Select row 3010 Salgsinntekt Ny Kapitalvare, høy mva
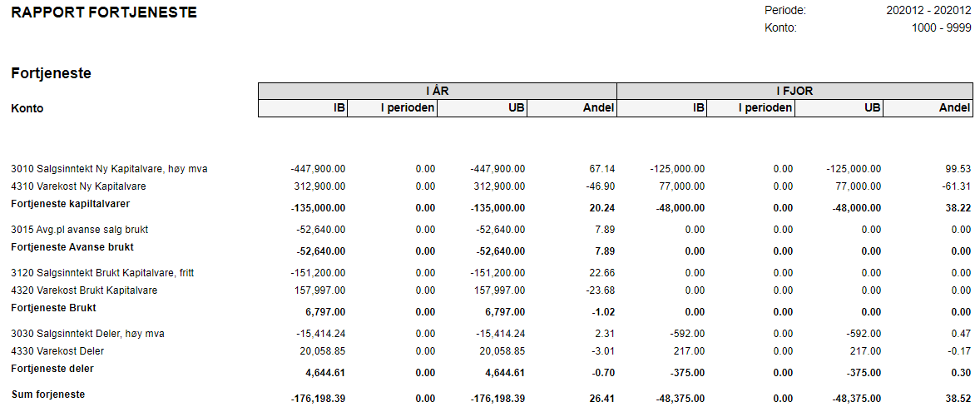Image resolution: width=980 pixels, height=412 pixels. tap(492, 169)
